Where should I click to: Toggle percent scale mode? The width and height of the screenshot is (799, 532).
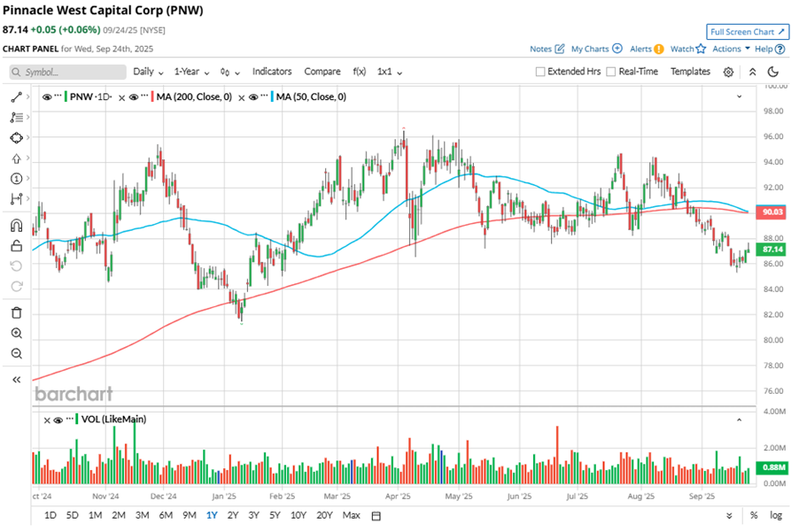754,515
